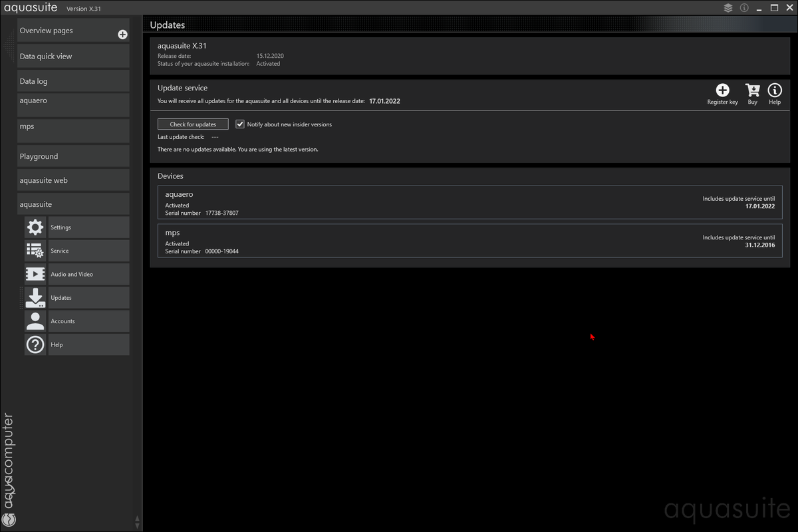Click Last update check label
798x532 pixels.
[181, 137]
